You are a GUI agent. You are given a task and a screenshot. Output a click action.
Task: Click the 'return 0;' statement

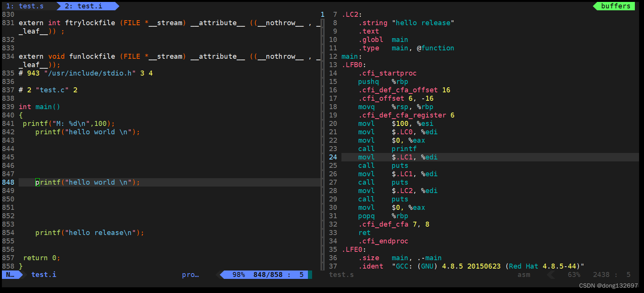[x=42, y=258]
